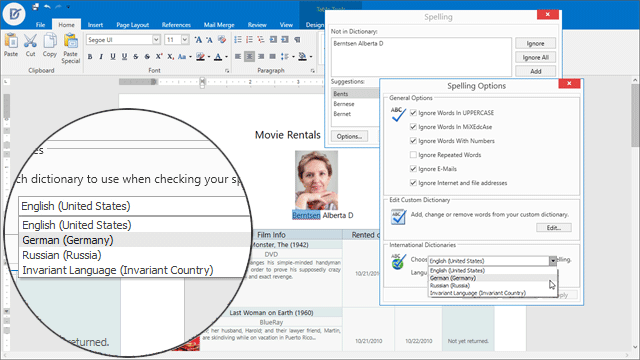
Task: Open the Mail Merge tab
Action: 219,25
